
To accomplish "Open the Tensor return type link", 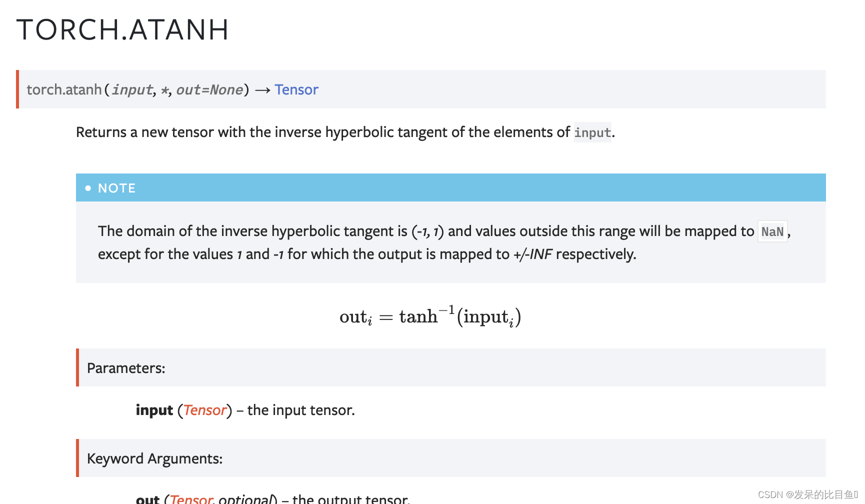I will point(296,89).
